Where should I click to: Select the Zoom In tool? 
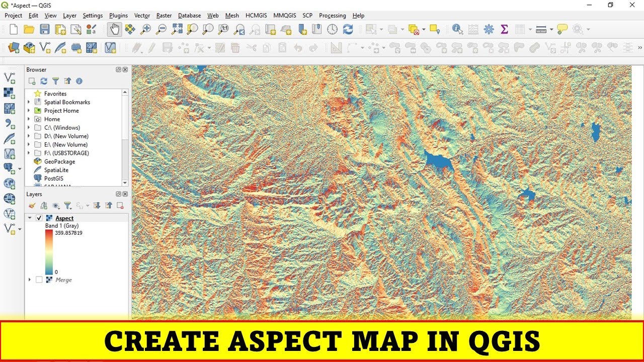[145, 30]
